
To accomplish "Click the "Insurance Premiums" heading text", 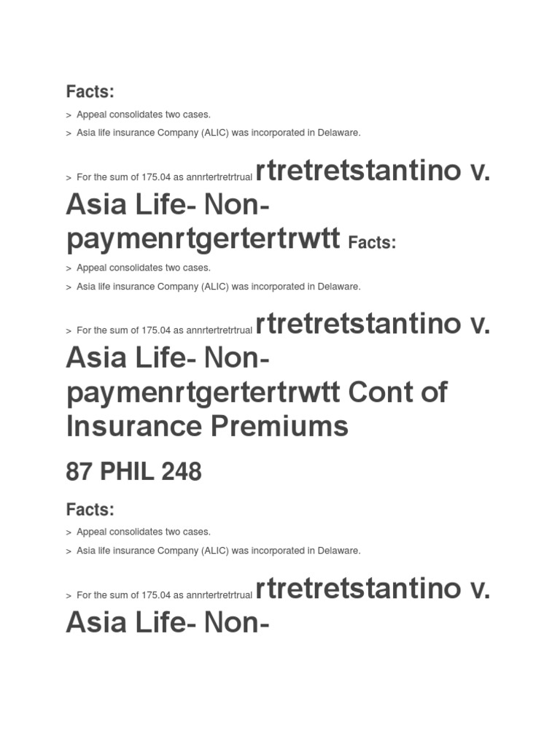I will click(x=207, y=427).
